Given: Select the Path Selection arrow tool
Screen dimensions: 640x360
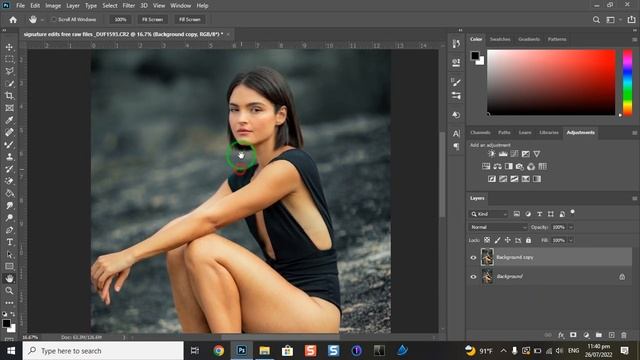Looking at the screenshot, I should pyautogui.click(x=9, y=254).
